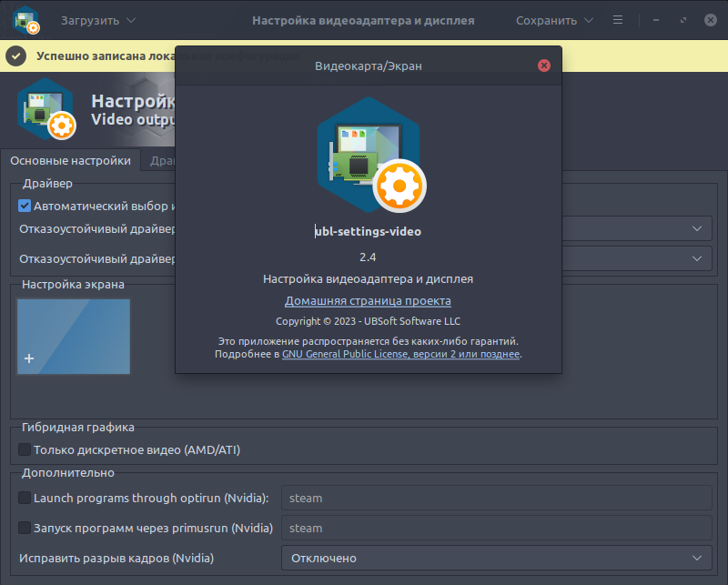Maximize the main settings window
The width and height of the screenshot is (728, 585).
[x=683, y=20]
